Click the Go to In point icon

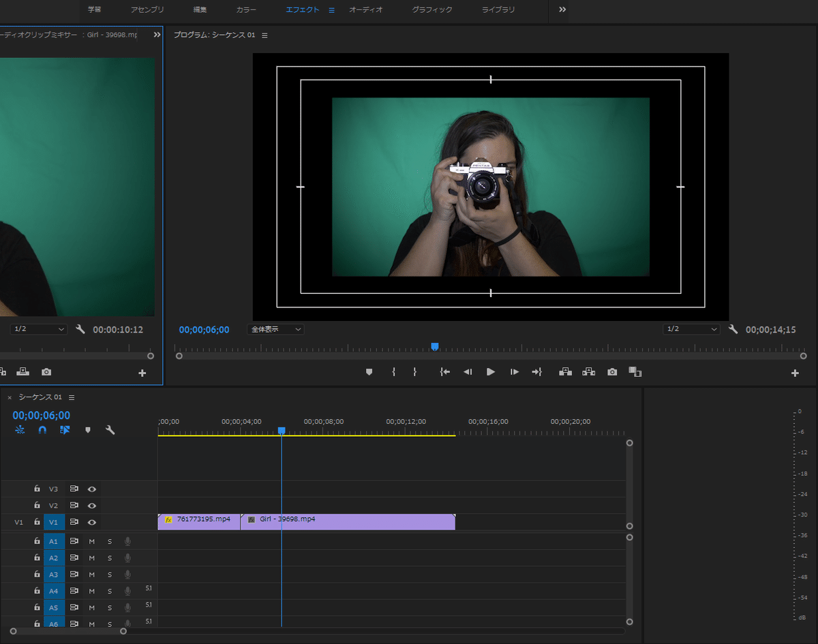pyautogui.click(x=445, y=372)
